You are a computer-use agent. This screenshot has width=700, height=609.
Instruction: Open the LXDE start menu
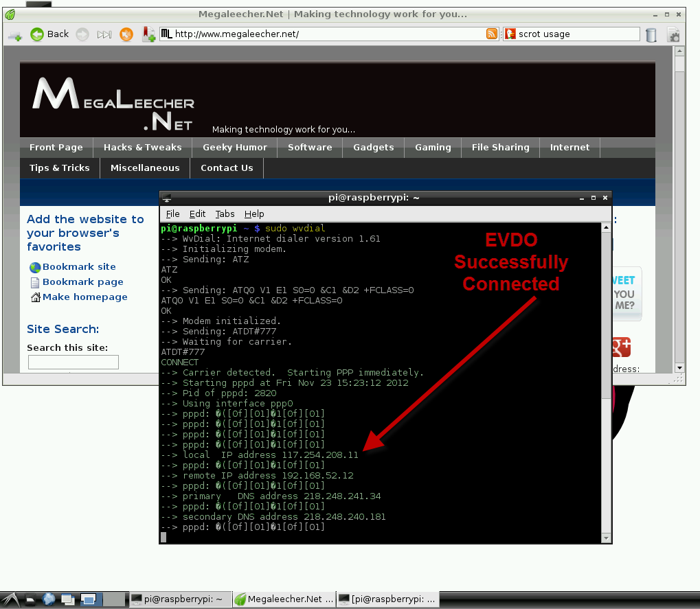(10, 599)
